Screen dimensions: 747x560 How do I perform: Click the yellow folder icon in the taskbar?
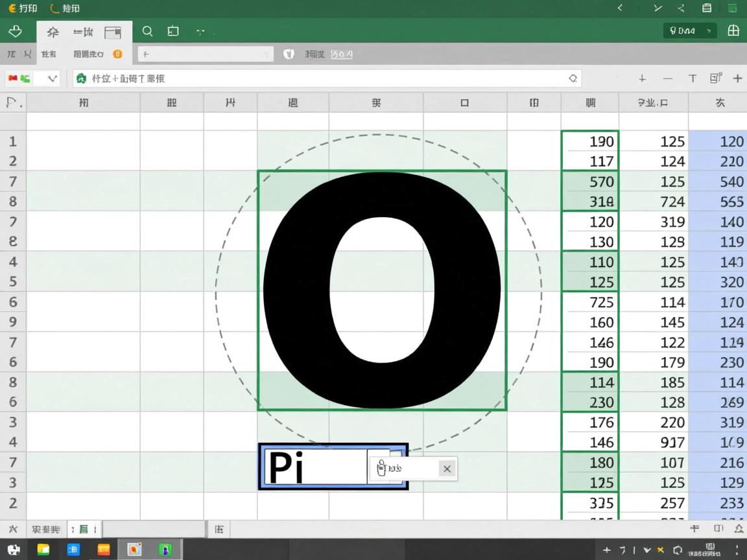pos(43,550)
